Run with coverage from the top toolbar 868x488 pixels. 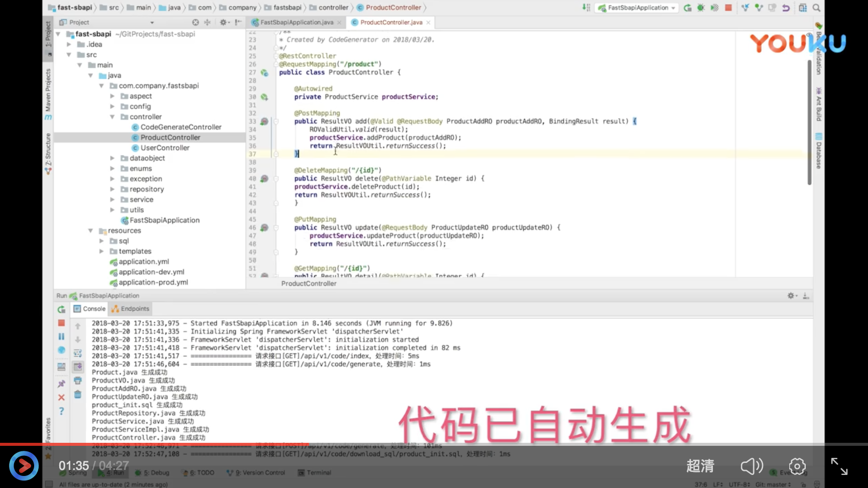pos(714,8)
